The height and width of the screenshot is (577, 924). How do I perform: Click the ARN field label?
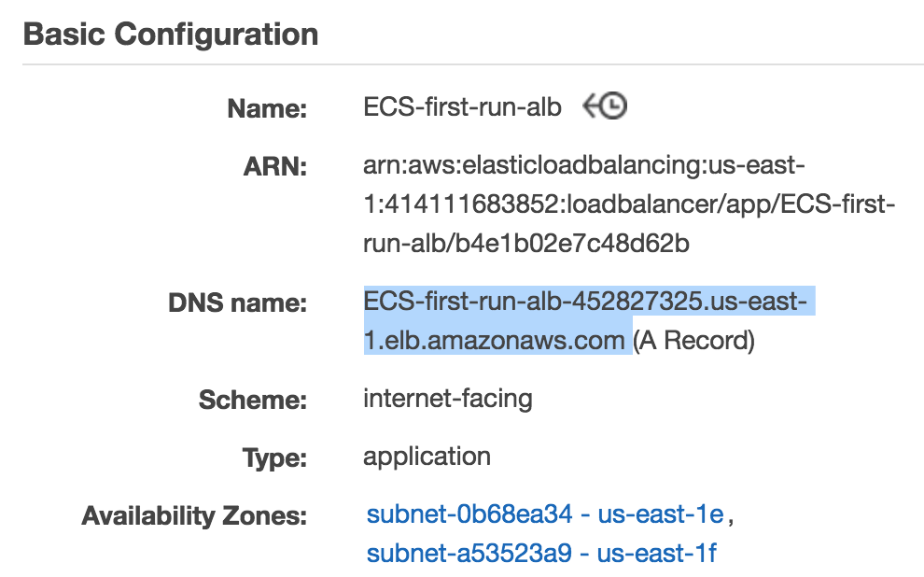point(275,168)
